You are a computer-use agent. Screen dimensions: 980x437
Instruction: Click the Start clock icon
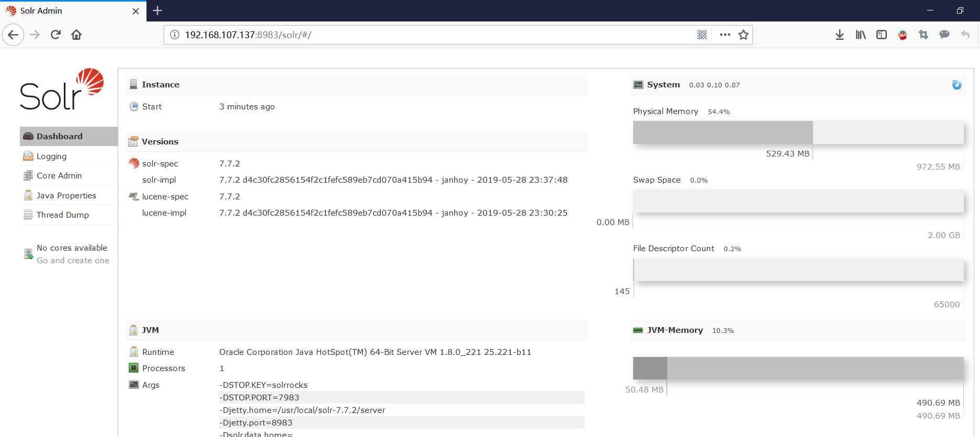click(x=134, y=106)
